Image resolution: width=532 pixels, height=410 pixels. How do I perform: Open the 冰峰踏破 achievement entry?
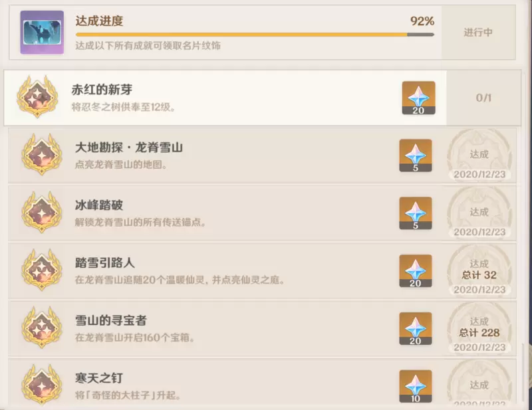pos(262,213)
